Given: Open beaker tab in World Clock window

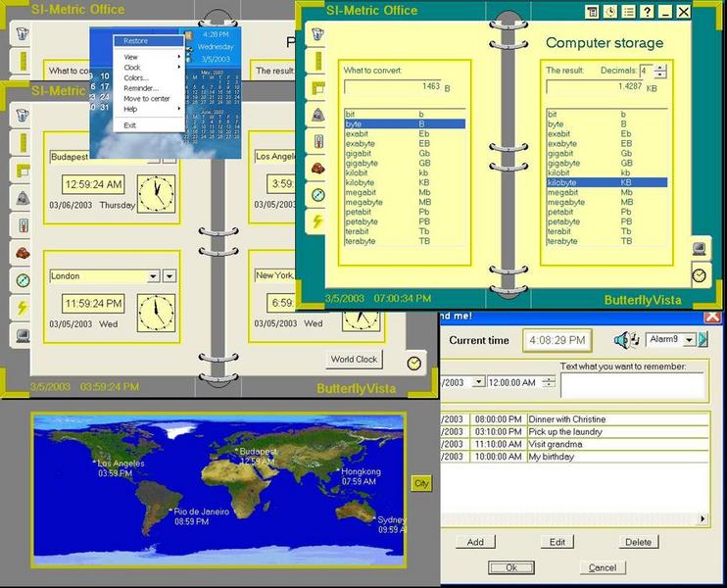Looking at the screenshot, I should (x=22, y=115).
